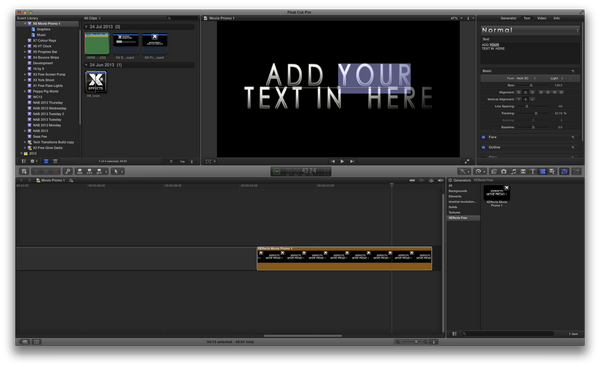Click the import media toolbar icon
This screenshot has width=600, height=367.
point(24,171)
